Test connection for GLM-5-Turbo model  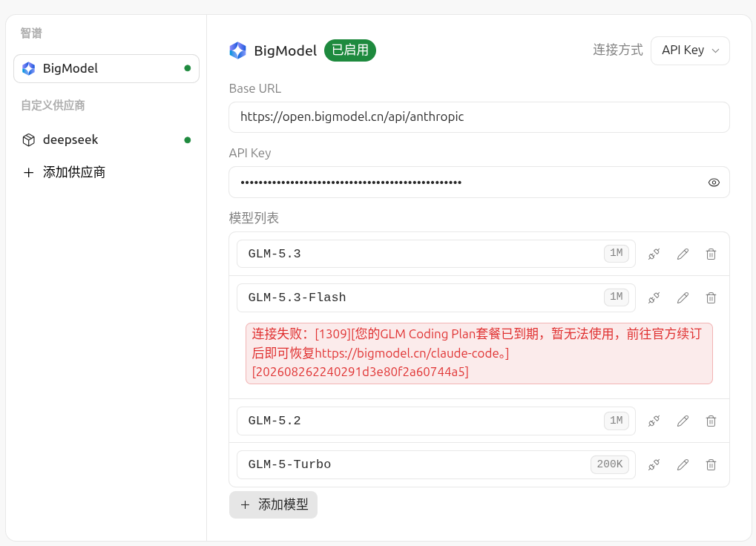coord(654,465)
